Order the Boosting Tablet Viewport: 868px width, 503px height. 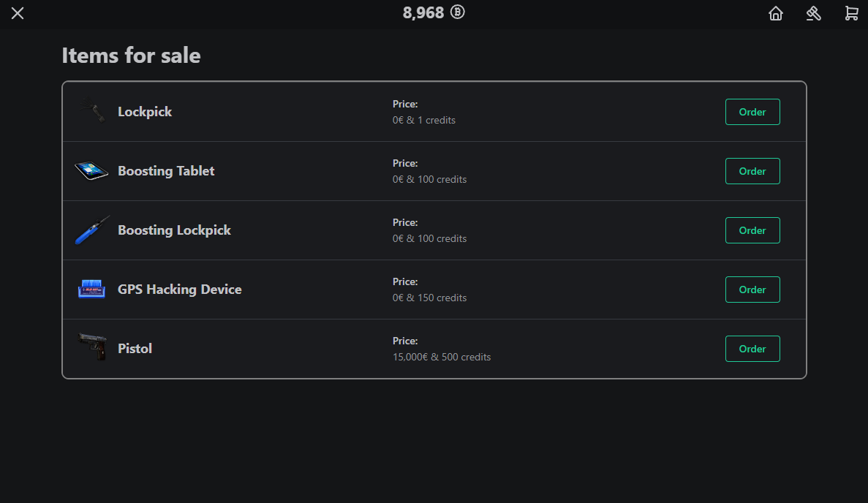click(x=752, y=171)
